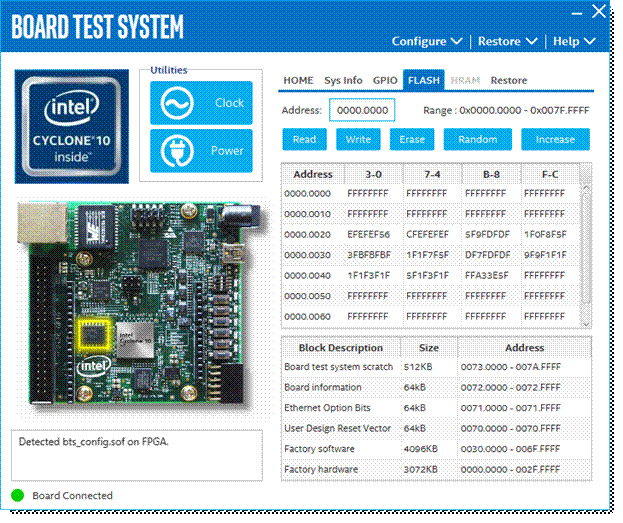Click the Increase button
Image resolution: width=623 pixels, height=523 pixels.
coord(555,139)
